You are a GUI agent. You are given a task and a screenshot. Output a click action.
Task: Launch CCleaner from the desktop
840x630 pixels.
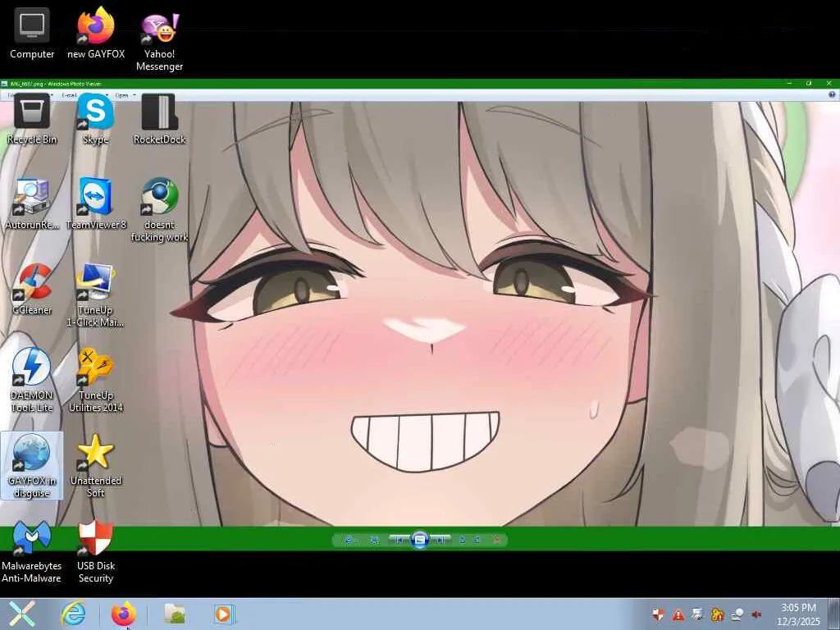(x=32, y=290)
